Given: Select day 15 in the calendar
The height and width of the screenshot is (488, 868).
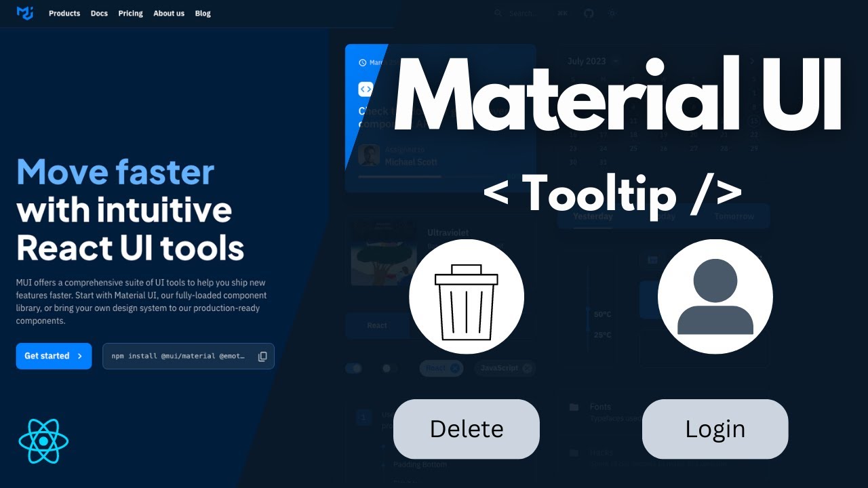Looking at the screenshot, I should (x=753, y=121).
